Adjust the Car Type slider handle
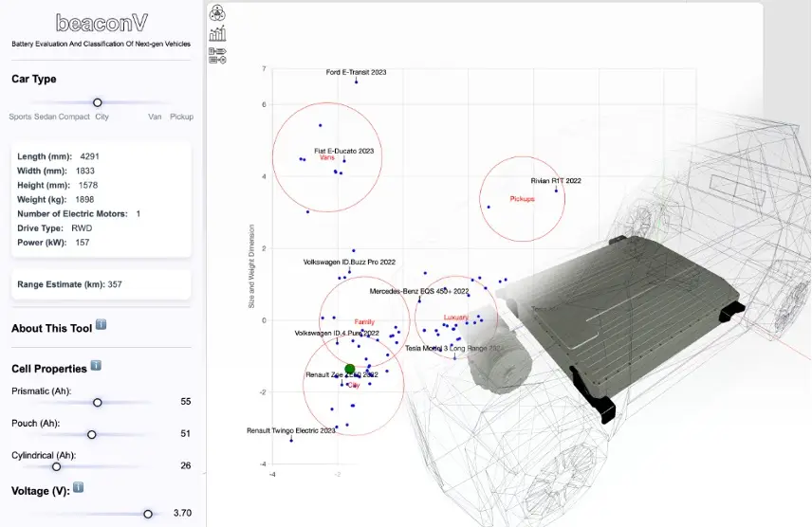The width and height of the screenshot is (812, 527). (x=98, y=102)
